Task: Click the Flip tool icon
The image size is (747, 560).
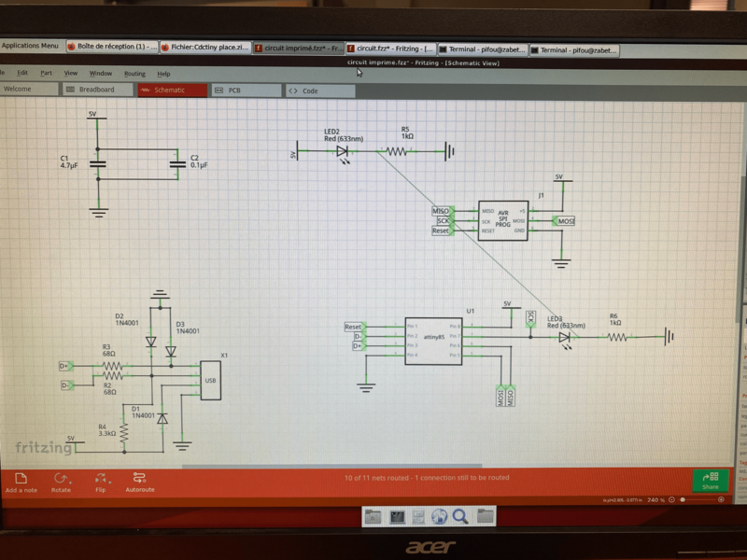Action: pyautogui.click(x=100, y=479)
